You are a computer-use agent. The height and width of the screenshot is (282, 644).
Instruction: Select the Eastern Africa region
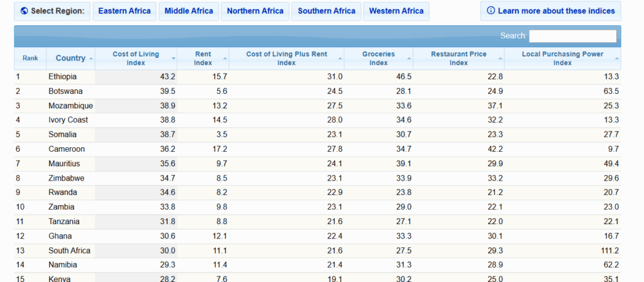tap(125, 11)
